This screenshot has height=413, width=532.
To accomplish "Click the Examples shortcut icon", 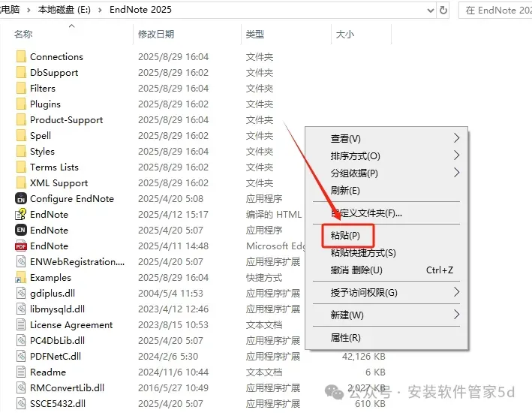I will tap(21, 277).
